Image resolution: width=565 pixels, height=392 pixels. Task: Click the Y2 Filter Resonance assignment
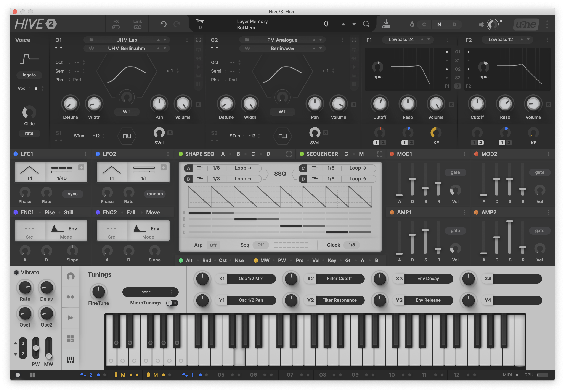tap(339, 300)
